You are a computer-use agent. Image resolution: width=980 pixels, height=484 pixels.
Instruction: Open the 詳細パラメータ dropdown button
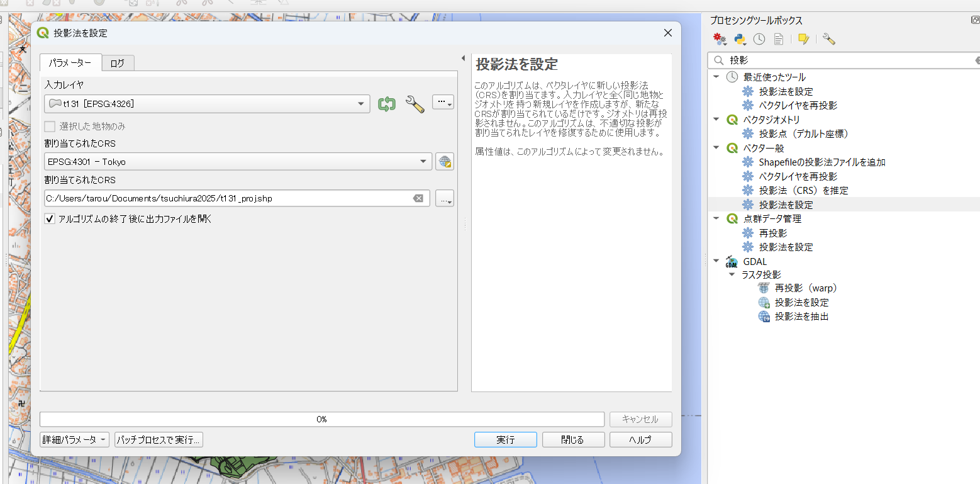point(74,439)
